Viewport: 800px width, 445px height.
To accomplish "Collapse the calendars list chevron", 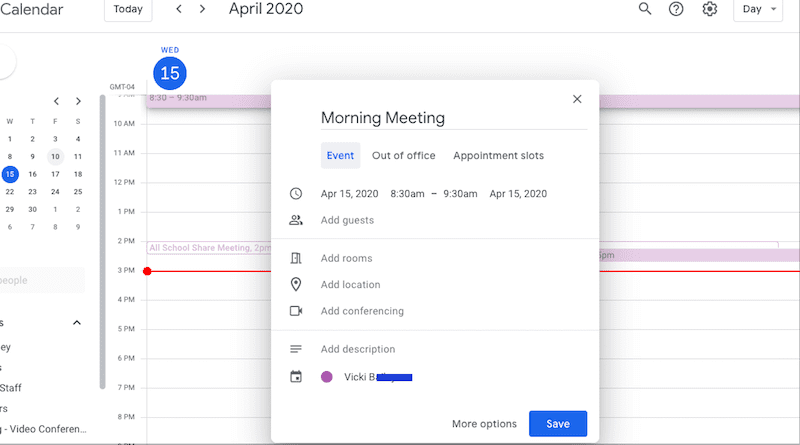I will [x=77, y=323].
